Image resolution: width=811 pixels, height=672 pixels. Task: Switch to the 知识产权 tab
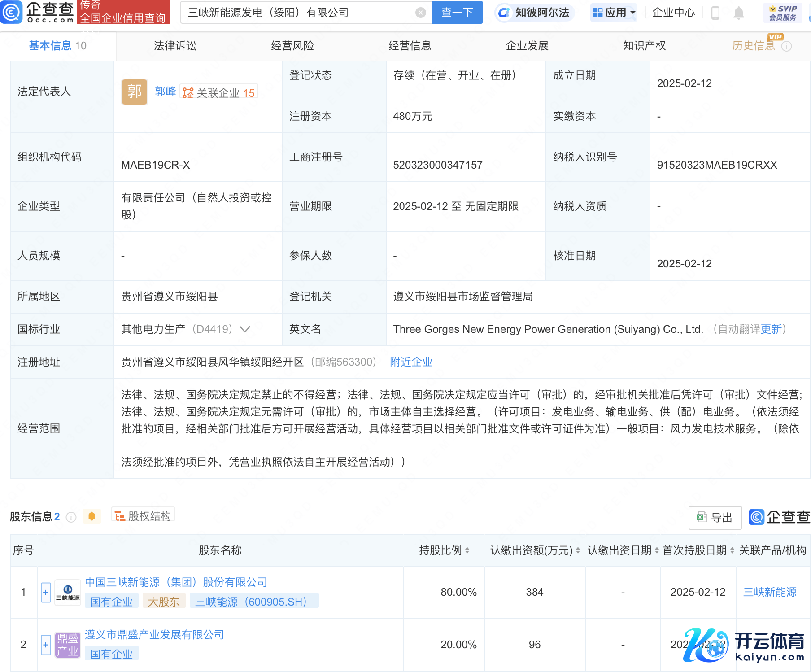(644, 46)
